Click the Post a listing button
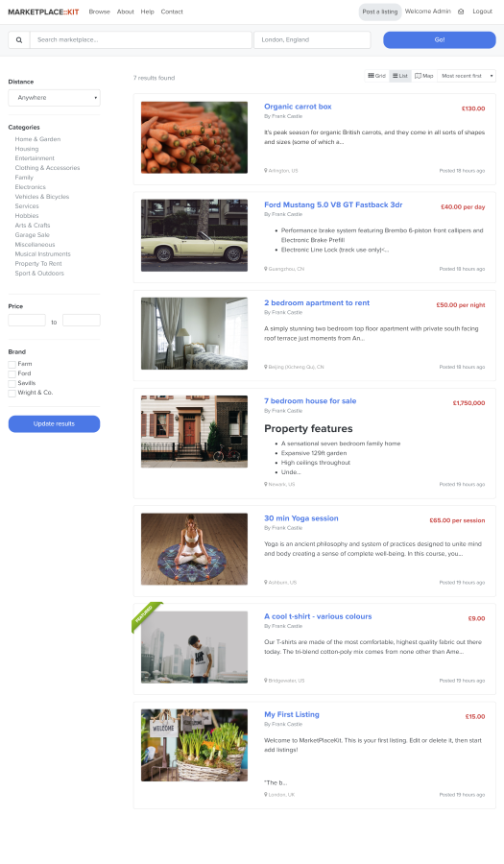504x864 pixels. (380, 12)
